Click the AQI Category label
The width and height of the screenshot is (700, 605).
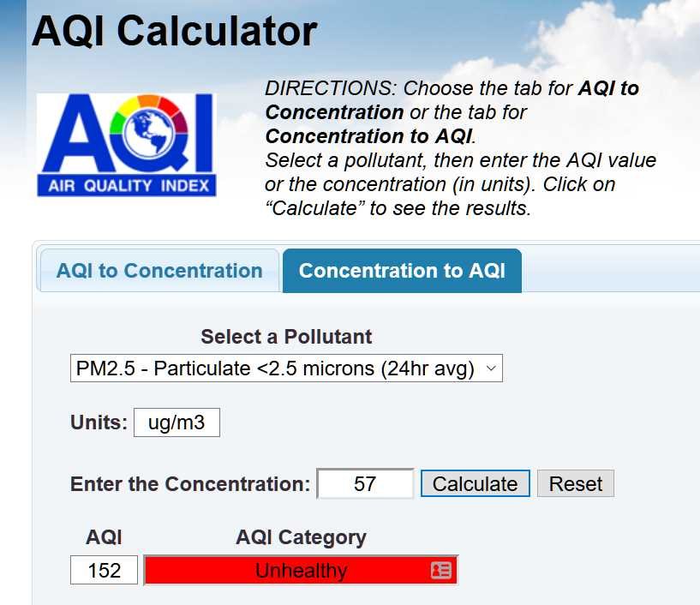pyautogui.click(x=301, y=537)
